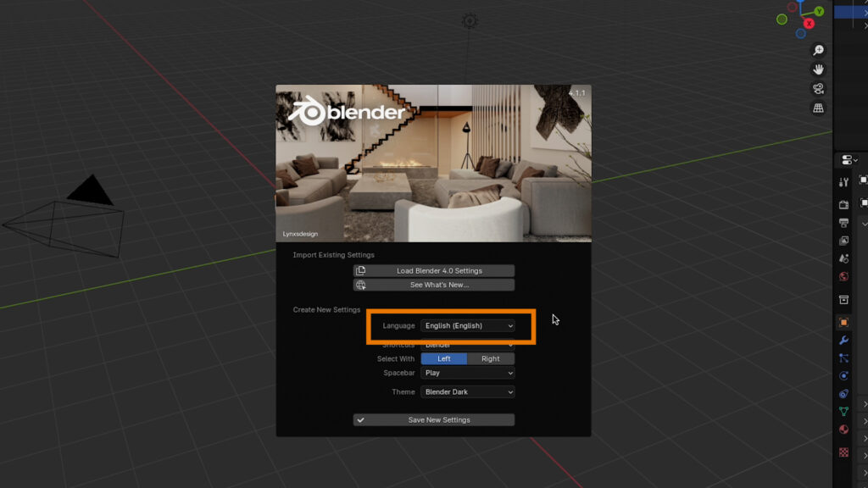Click the "Theme" label
The width and height of the screenshot is (868, 488).
click(x=403, y=391)
